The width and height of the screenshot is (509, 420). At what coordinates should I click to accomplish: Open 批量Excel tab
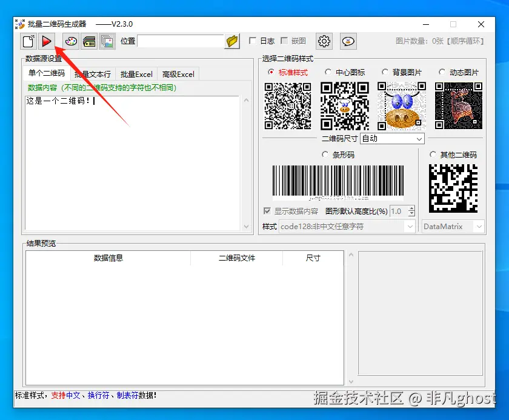pos(136,75)
